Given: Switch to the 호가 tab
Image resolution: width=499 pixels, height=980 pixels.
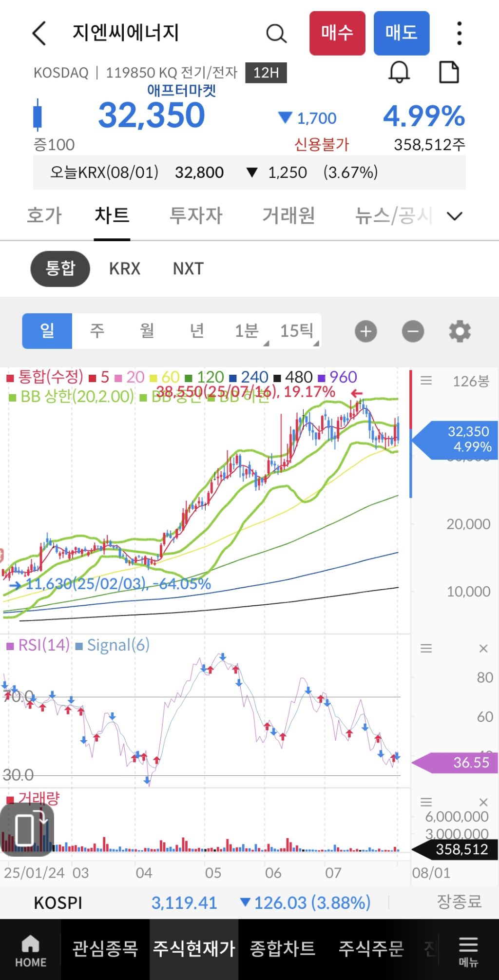Looking at the screenshot, I should pos(44,216).
